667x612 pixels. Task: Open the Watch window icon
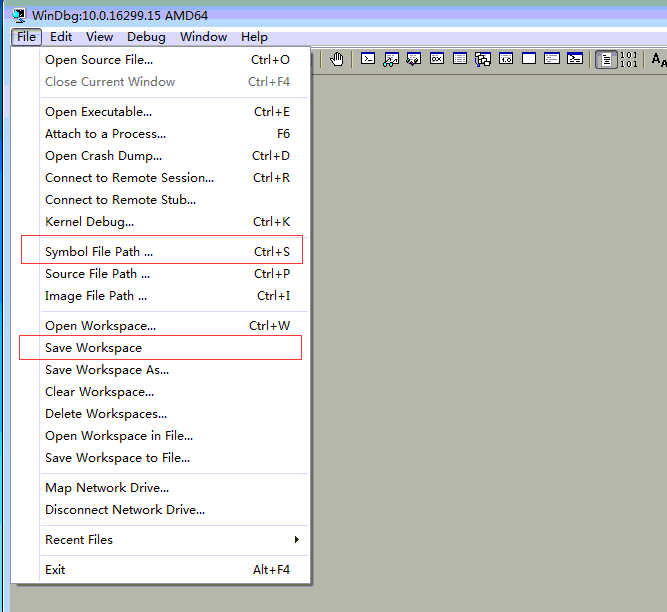click(391, 59)
